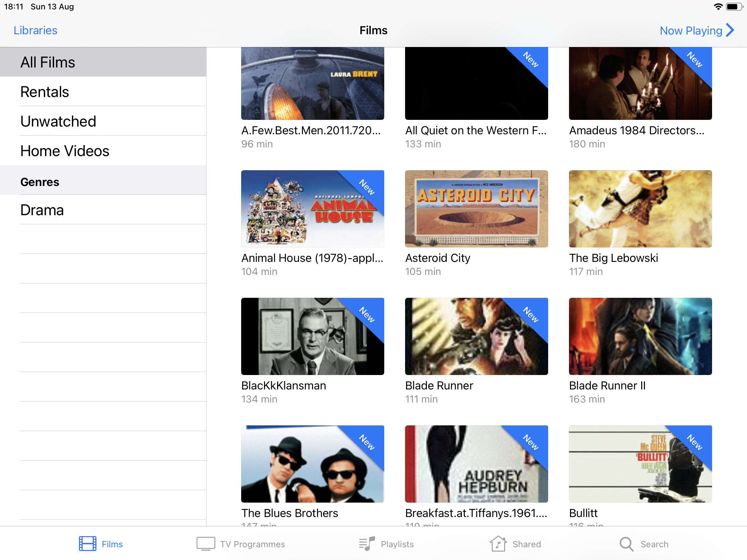The height and width of the screenshot is (560, 747).
Task: Tap the Films filmstrip icon
Action: pos(87,544)
